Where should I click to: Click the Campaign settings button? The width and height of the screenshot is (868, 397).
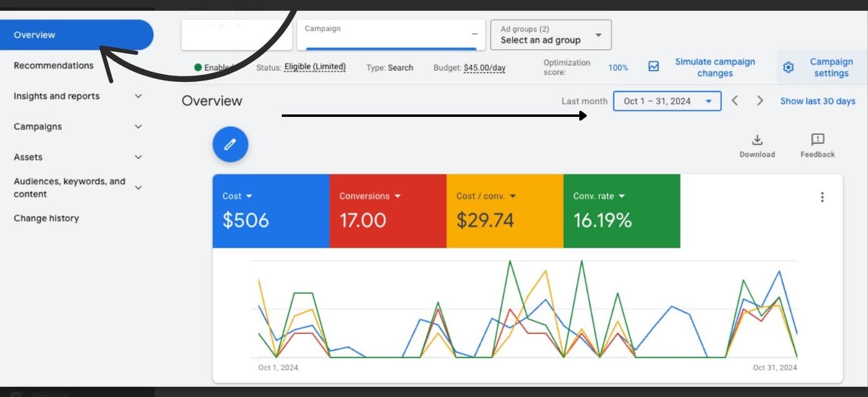(x=822, y=68)
